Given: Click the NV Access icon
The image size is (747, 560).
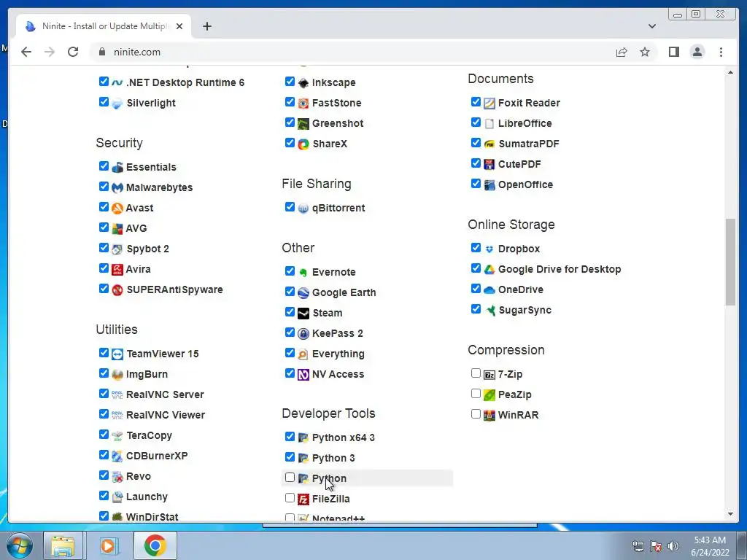Looking at the screenshot, I should point(303,375).
